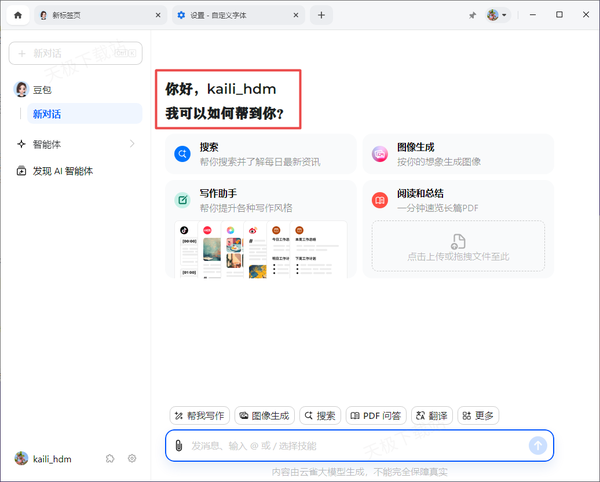Viewport: 600px width, 482px height.
Task: Open the profile avatar dropdown at top right
Action: point(497,15)
